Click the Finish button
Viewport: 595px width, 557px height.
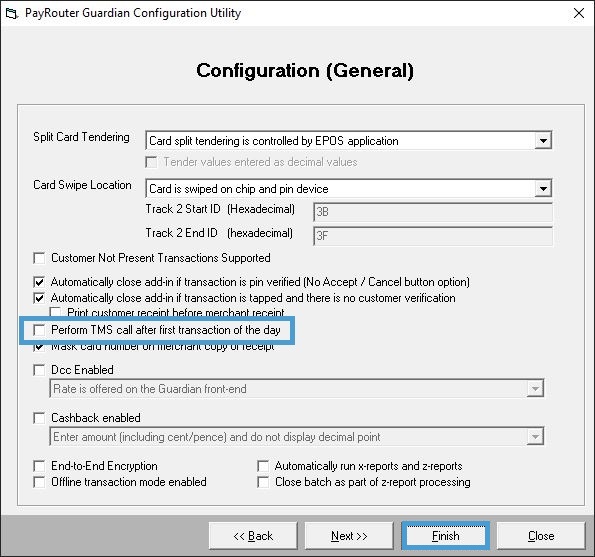point(445,536)
